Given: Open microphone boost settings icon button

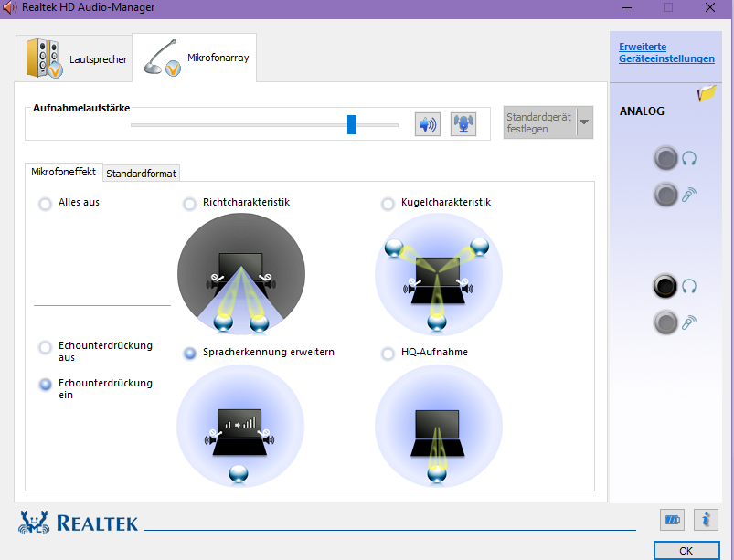Looking at the screenshot, I should 463,124.
